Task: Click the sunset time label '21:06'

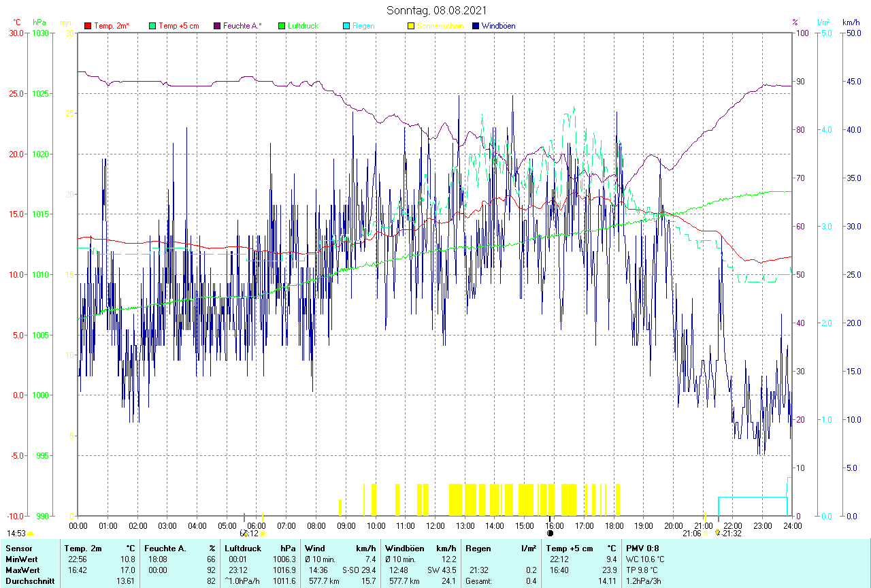Action: tap(692, 534)
